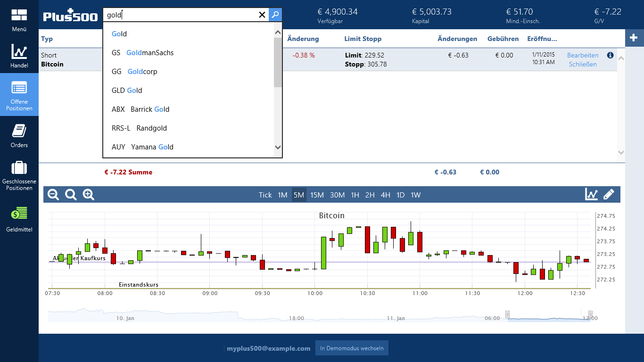Open Geschlossene Positionen briefcase icon

tap(19, 168)
